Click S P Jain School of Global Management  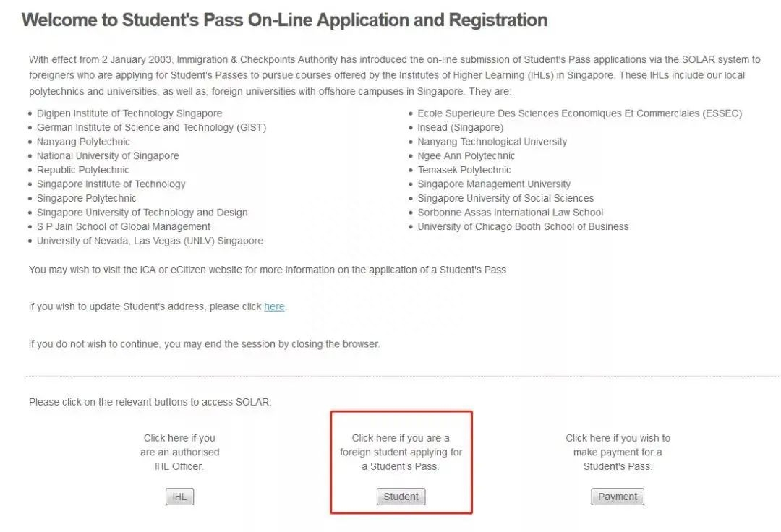124,226
